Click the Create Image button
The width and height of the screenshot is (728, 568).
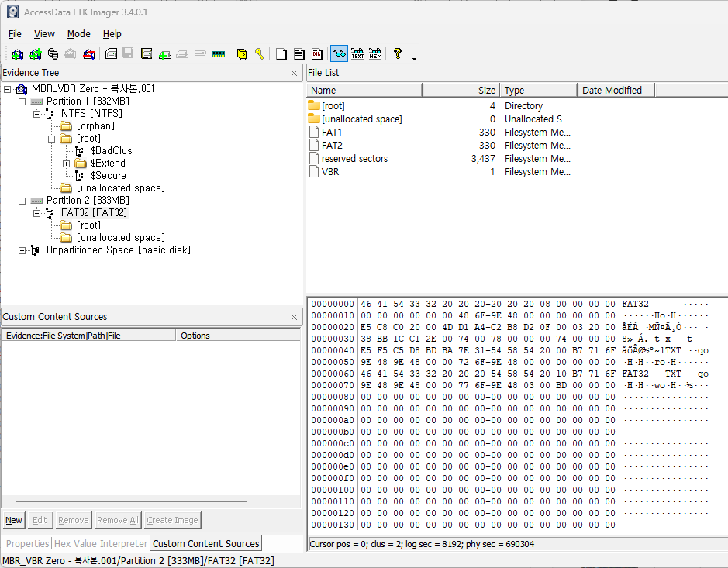(172, 520)
